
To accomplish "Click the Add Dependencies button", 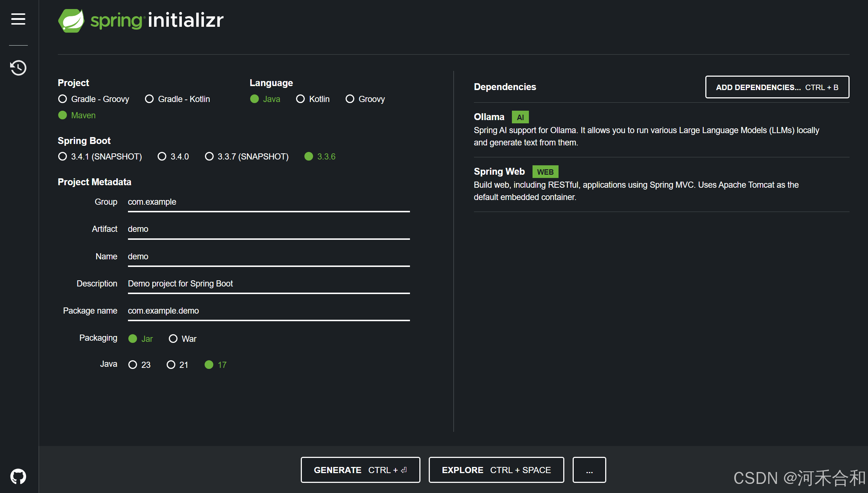I will click(777, 87).
